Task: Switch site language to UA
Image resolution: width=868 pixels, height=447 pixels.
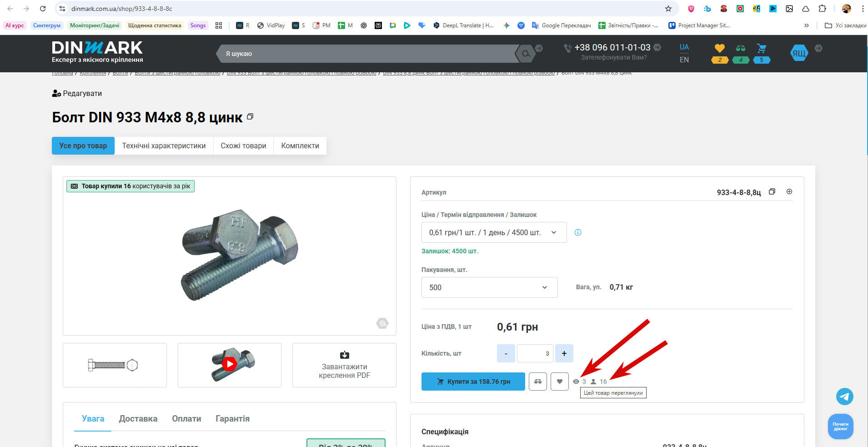Action: 684,47
